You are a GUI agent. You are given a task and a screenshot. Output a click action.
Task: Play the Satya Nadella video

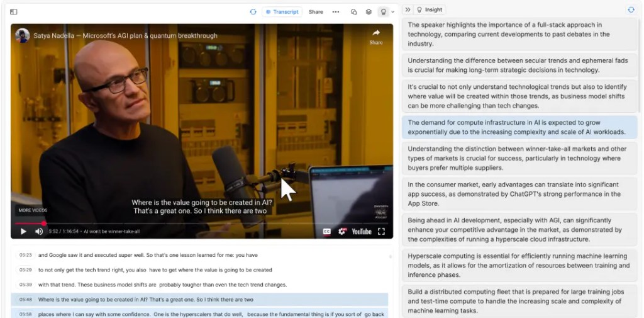[23, 231]
